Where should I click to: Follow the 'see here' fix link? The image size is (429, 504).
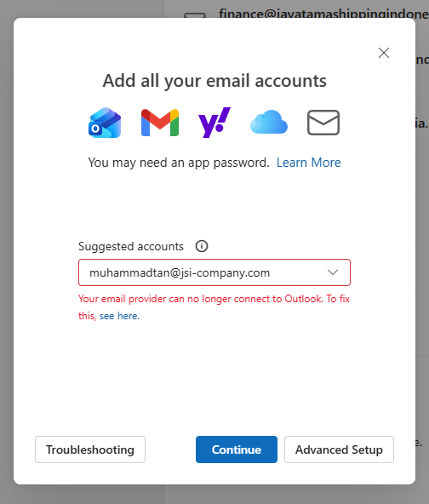(x=119, y=316)
